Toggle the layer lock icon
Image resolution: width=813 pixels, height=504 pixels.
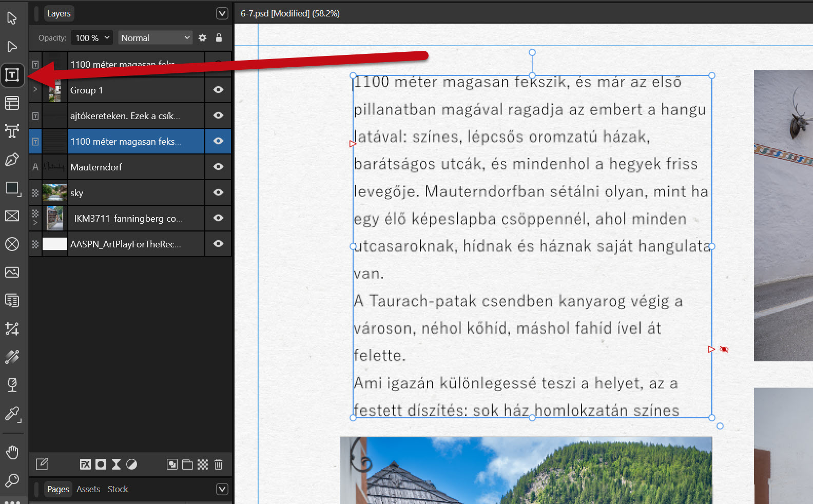tap(219, 37)
